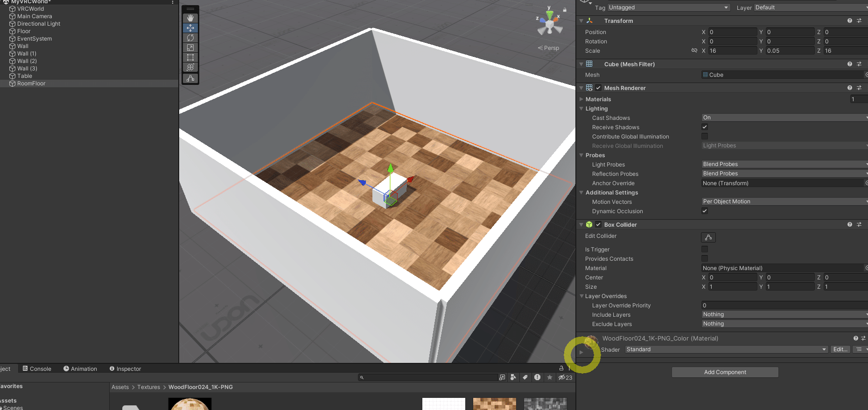The image size is (868, 410).
Task: Go to Textures in the breadcrumb path
Action: (148, 387)
